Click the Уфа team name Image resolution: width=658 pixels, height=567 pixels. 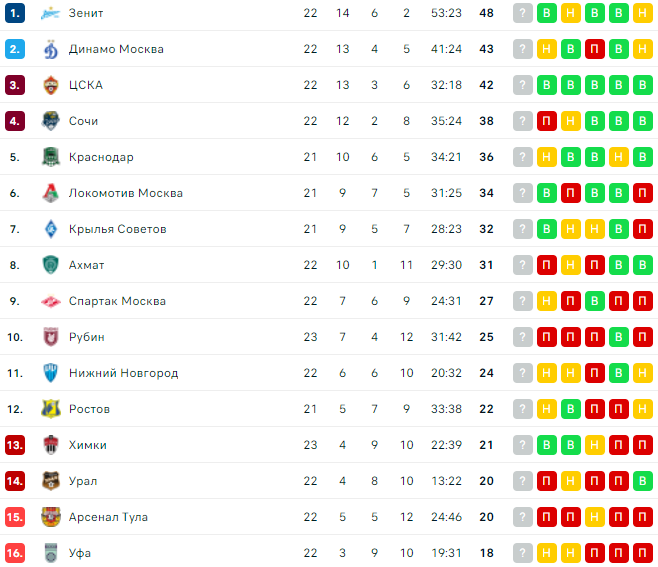tap(80, 553)
